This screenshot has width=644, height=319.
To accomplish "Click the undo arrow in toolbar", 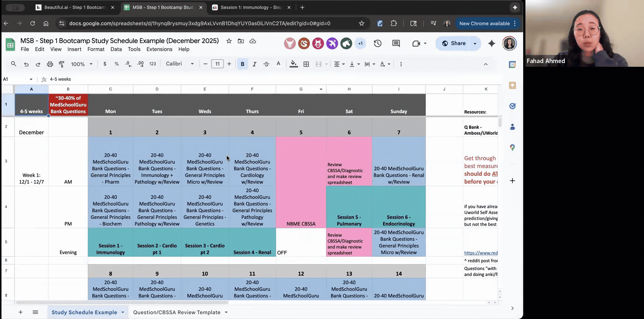I will 26,64.
